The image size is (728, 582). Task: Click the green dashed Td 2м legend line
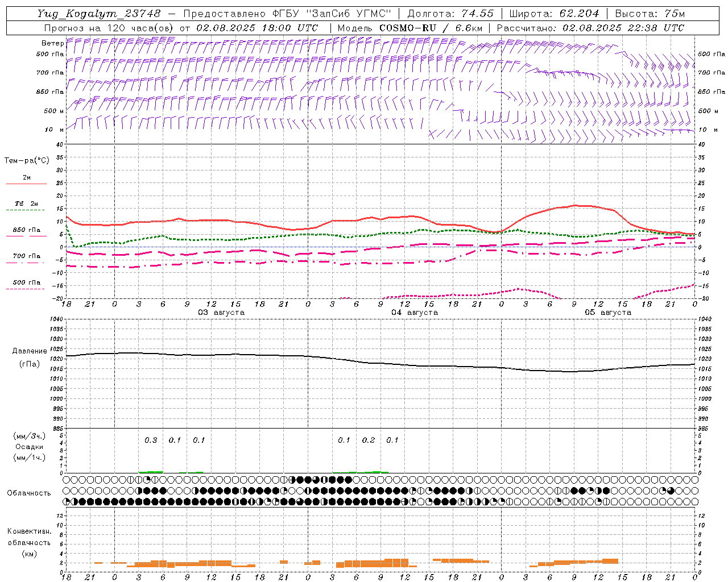(x=25, y=210)
